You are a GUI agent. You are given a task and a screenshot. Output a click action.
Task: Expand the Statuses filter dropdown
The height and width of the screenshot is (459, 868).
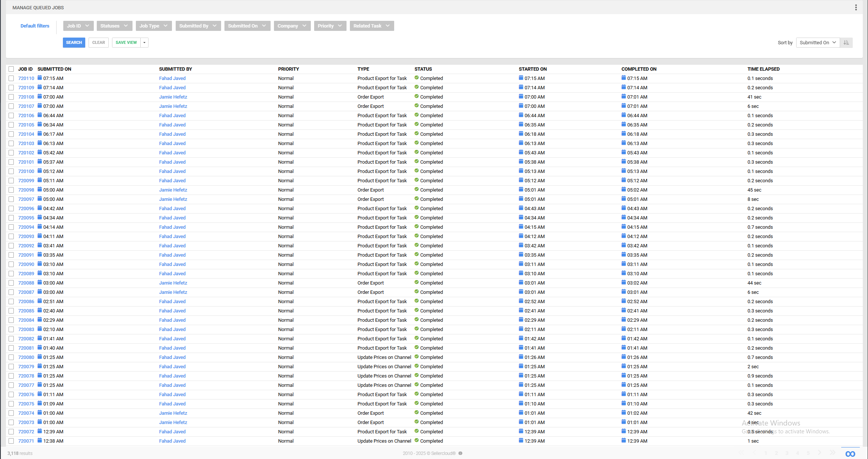(x=115, y=26)
